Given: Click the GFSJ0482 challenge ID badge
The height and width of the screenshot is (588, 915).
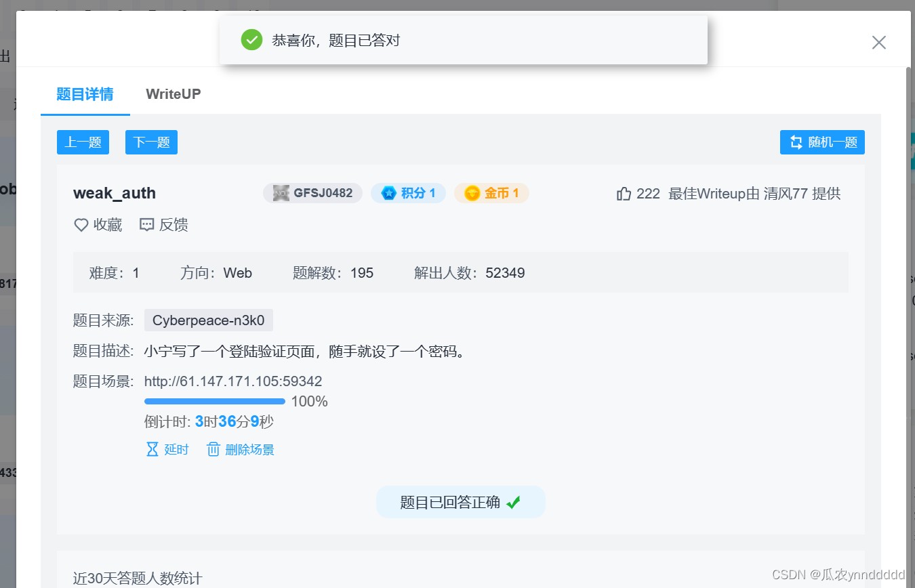Looking at the screenshot, I should [312, 192].
